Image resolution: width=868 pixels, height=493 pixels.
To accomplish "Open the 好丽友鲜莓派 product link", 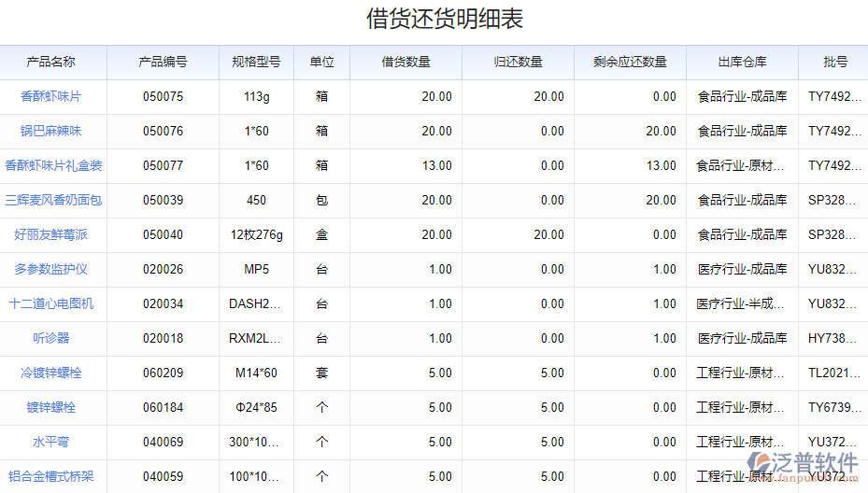I will tap(51, 234).
